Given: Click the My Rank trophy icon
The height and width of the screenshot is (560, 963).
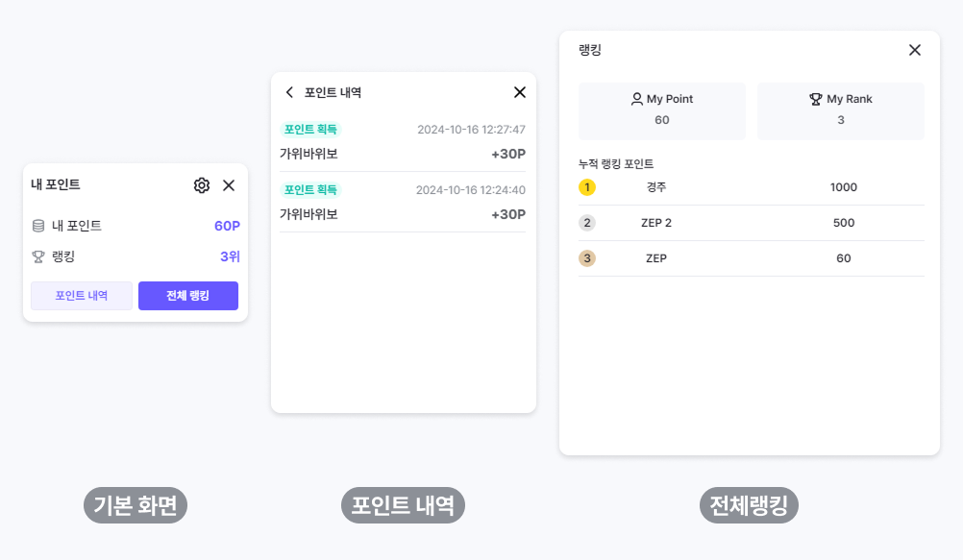Looking at the screenshot, I should [816, 99].
